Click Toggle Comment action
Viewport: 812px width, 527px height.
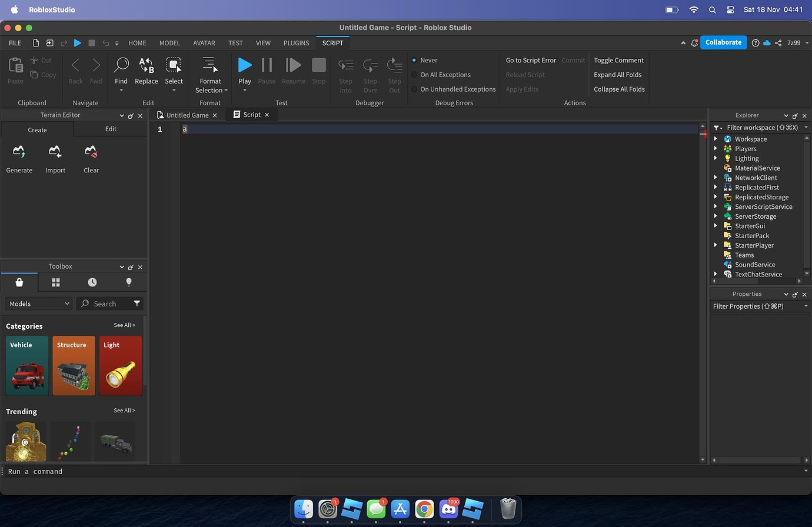tap(618, 60)
